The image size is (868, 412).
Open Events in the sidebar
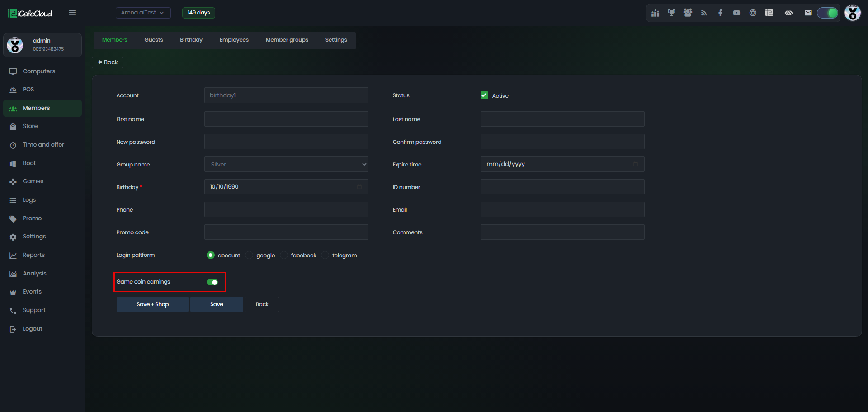click(x=42, y=292)
